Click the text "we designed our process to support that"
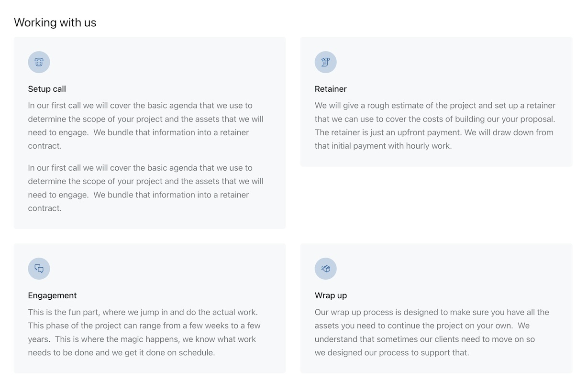 (x=392, y=353)
